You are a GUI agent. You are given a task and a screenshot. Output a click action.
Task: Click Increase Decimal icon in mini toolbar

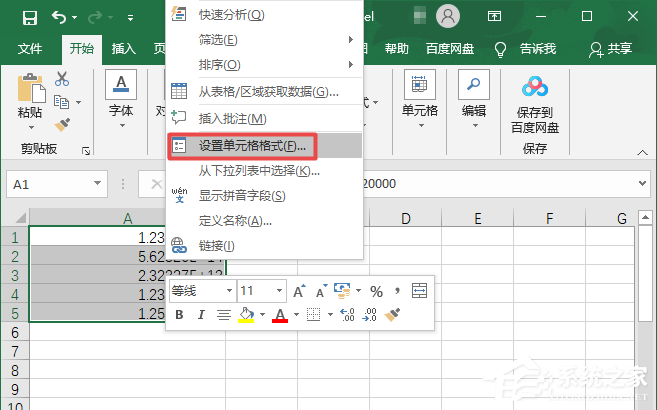tap(348, 315)
